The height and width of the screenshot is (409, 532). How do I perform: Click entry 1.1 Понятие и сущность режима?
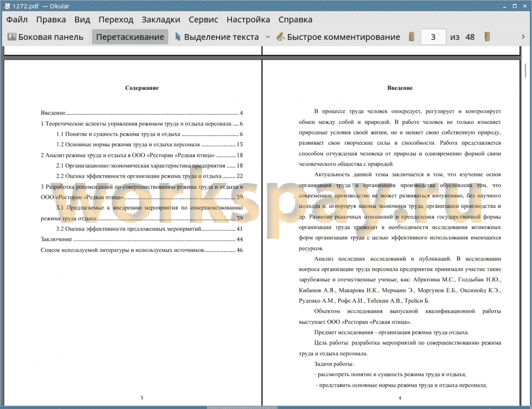click(x=149, y=135)
